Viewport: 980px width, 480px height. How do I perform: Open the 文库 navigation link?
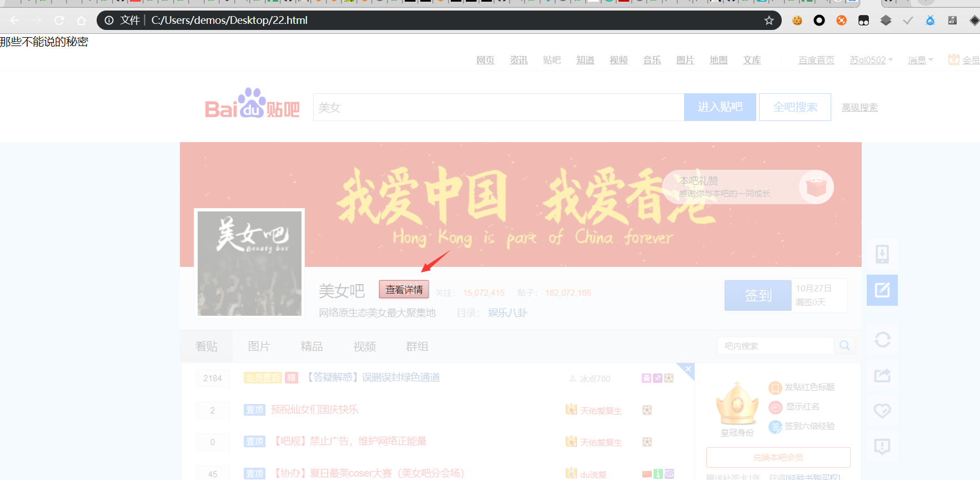click(752, 60)
